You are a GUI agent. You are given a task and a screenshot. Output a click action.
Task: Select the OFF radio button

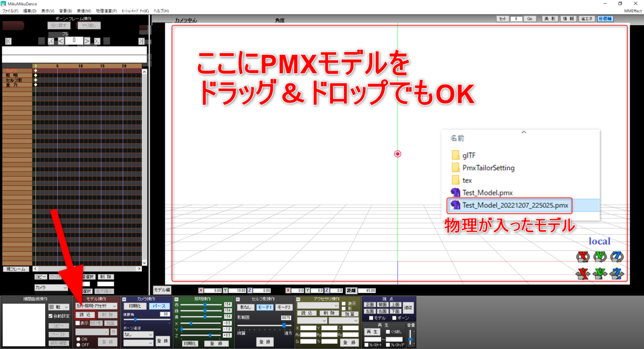pyautogui.click(x=78, y=345)
